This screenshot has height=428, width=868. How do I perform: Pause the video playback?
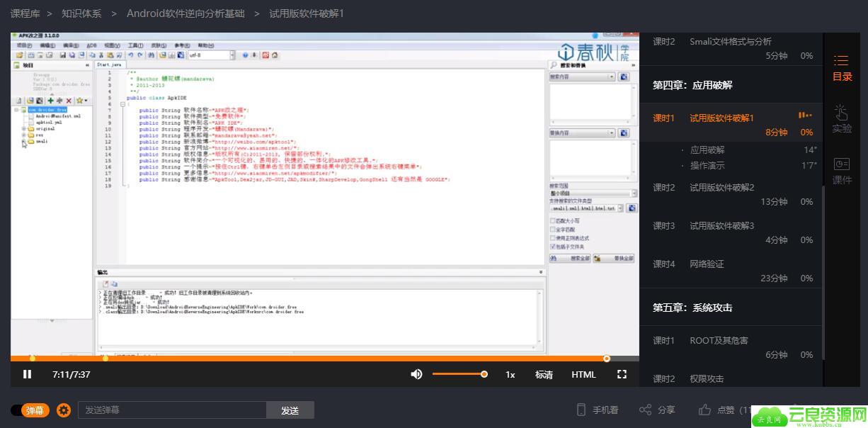28,374
